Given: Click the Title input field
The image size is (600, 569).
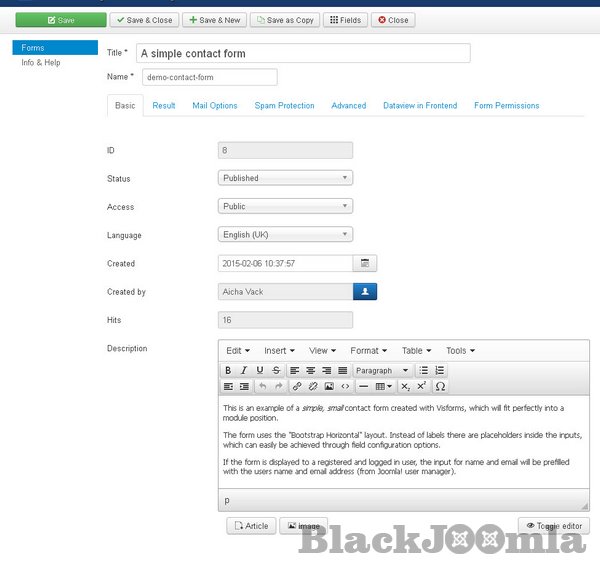Looking at the screenshot, I should coord(303,53).
